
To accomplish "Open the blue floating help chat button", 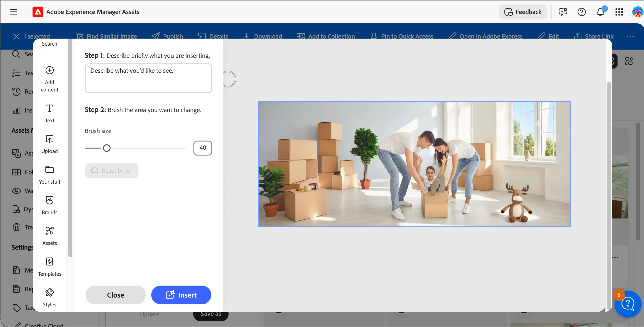I will (x=628, y=304).
